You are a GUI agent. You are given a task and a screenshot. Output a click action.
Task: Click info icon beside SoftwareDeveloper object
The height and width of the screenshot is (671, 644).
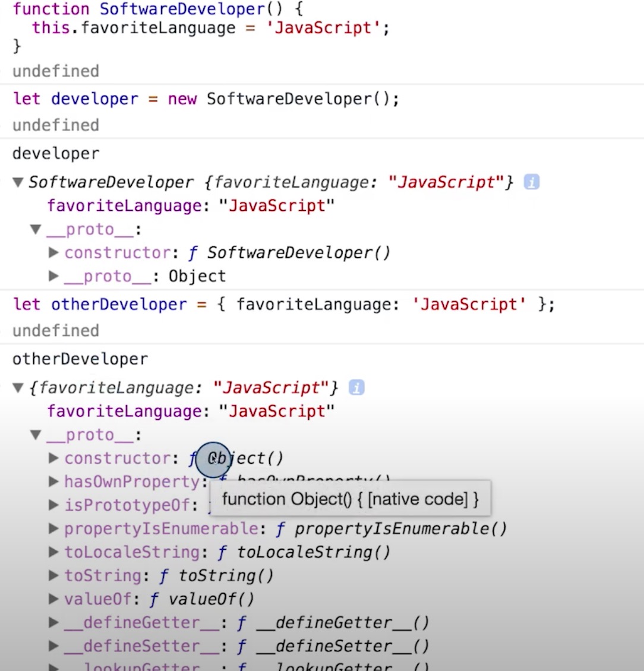coord(531,182)
